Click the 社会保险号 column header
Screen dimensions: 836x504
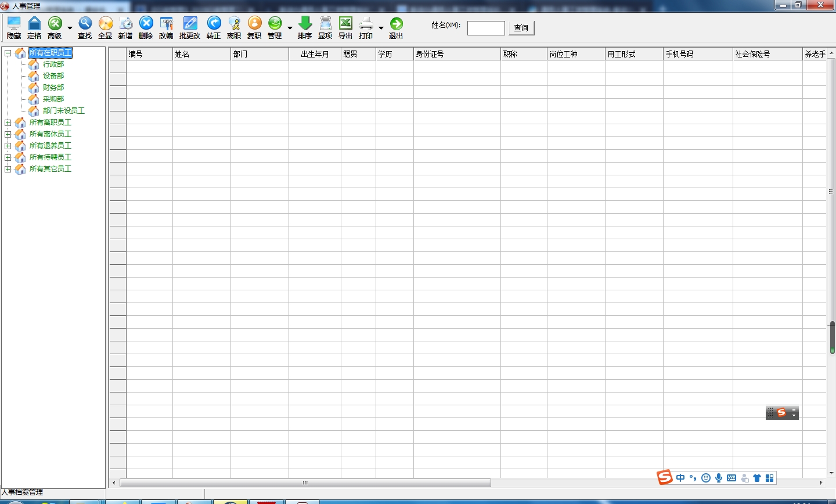click(x=768, y=54)
